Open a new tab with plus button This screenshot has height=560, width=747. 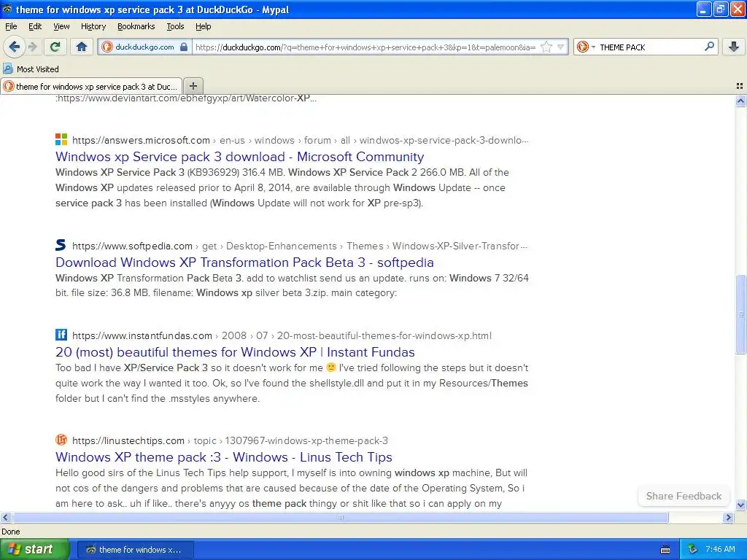click(x=193, y=86)
